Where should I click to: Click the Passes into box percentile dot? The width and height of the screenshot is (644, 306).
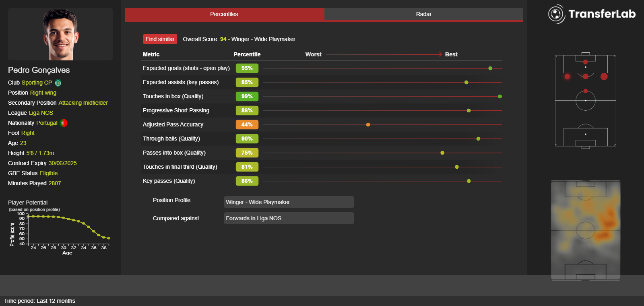coord(442,153)
